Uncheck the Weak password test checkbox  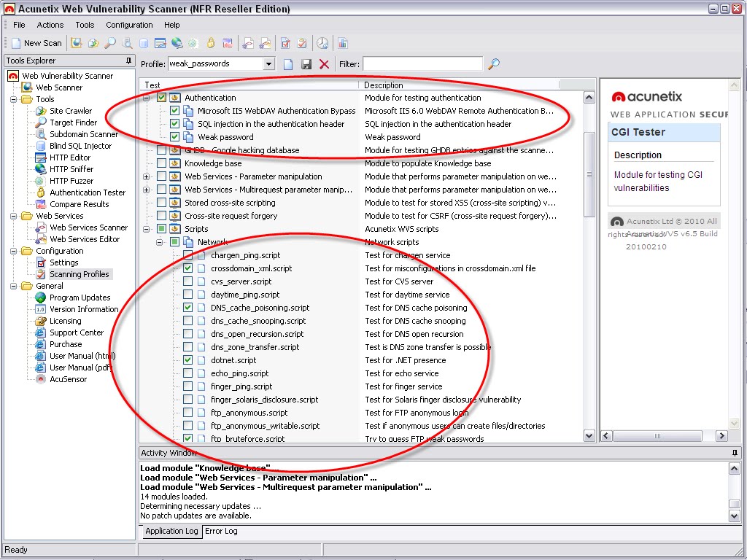click(175, 137)
